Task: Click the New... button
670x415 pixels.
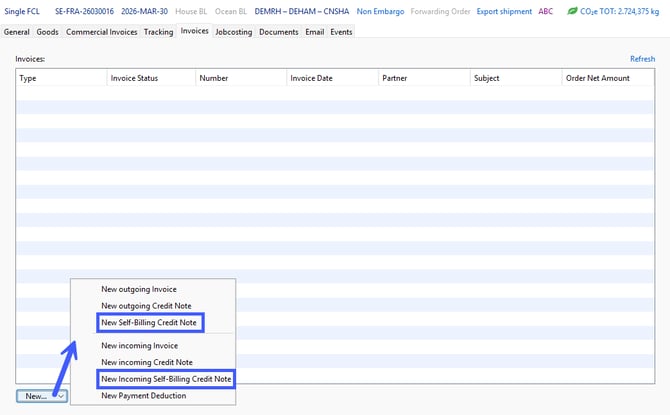Action: (x=35, y=396)
